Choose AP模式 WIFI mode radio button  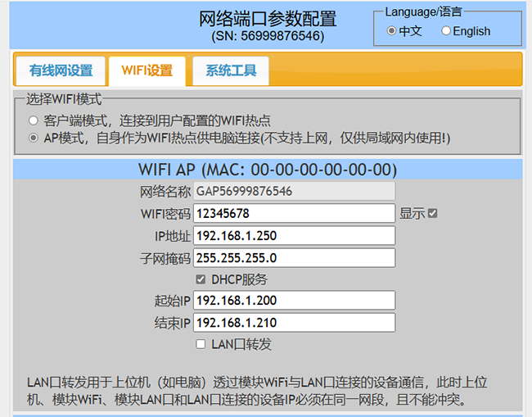tap(34, 138)
